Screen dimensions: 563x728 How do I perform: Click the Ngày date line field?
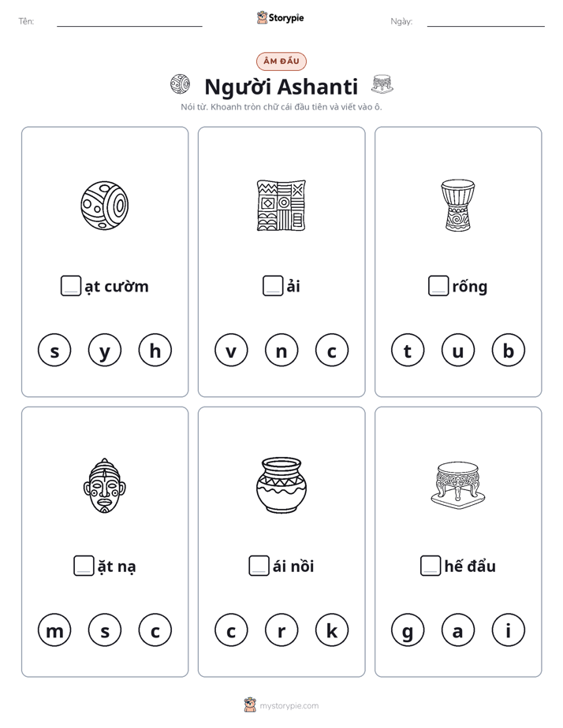click(486, 21)
